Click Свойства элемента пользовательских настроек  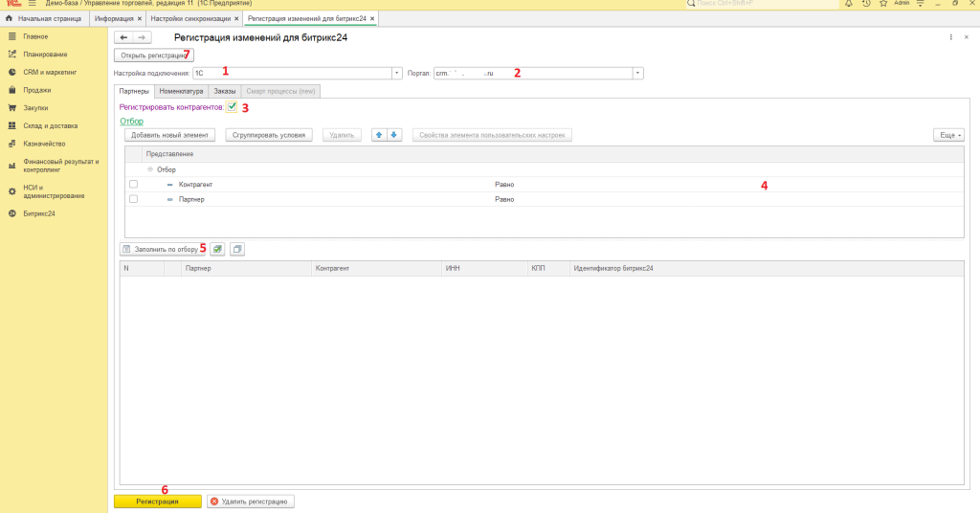coord(492,135)
